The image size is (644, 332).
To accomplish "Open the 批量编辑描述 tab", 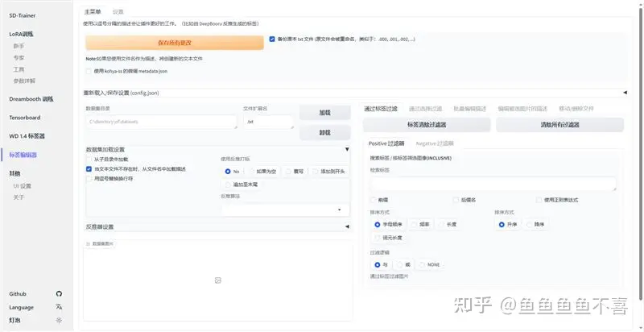I will (x=469, y=108).
